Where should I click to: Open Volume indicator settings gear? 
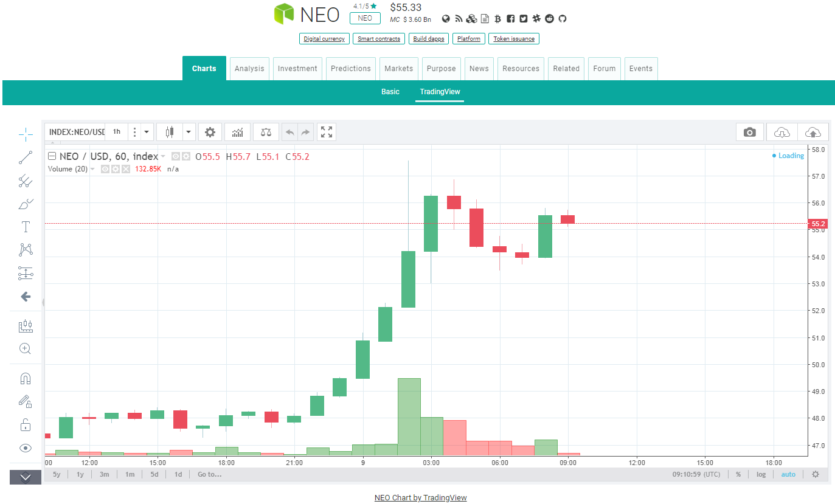(x=116, y=169)
